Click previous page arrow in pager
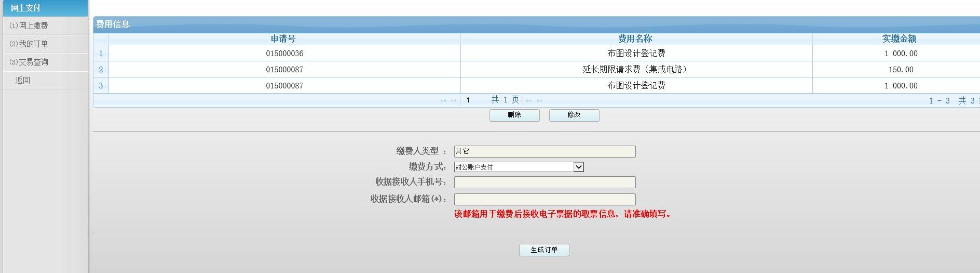Viewport: 980px width, 273px height. click(x=454, y=100)
